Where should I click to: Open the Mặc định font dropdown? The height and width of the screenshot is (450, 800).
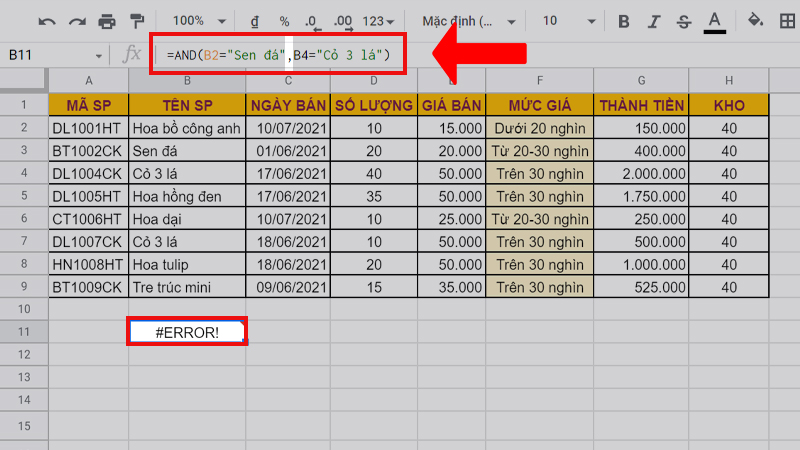[x=468, y=21]
